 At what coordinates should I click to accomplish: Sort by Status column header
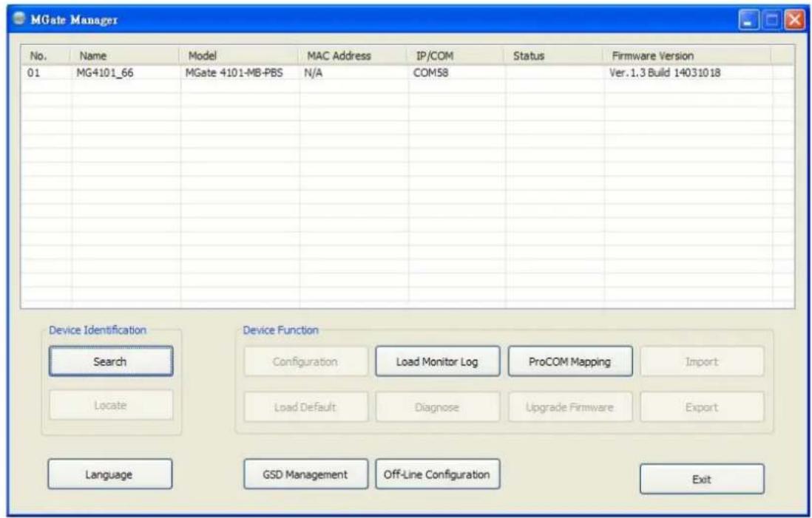tap(555, 56)
